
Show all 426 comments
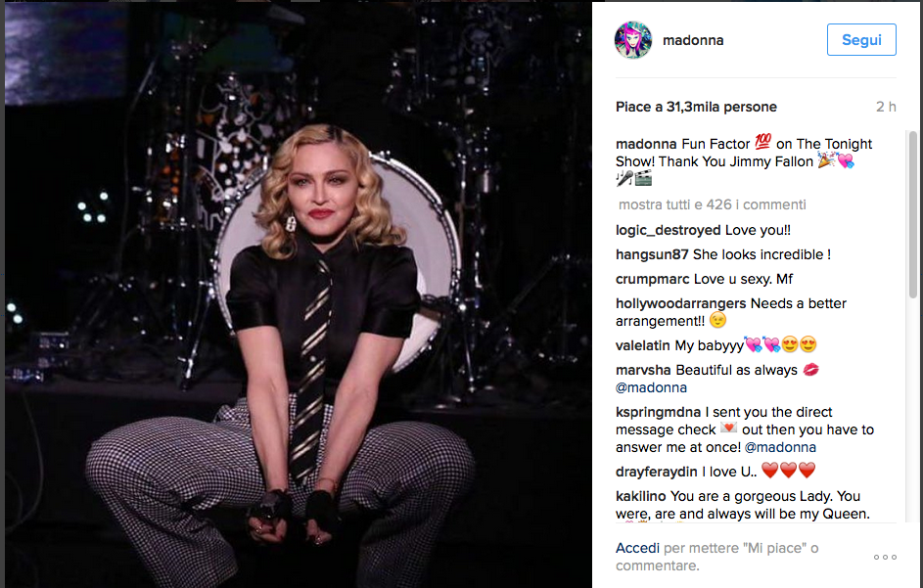point(711,204)
